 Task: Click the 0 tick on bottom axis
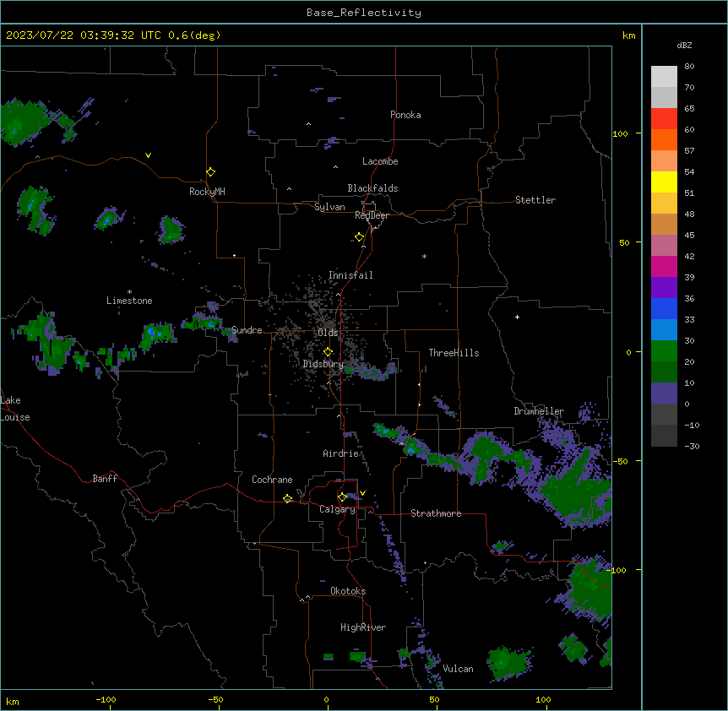pyautogui.click(x=326, y=699)
